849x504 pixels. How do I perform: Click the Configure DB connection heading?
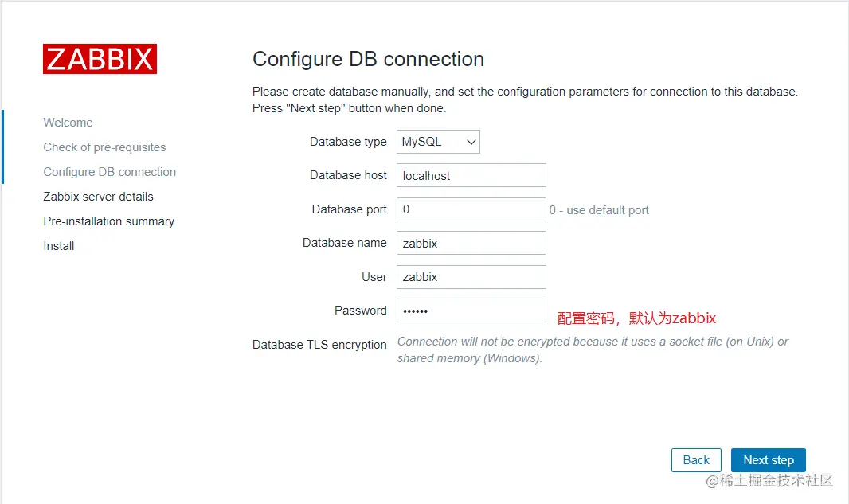(x=368, y=60)
